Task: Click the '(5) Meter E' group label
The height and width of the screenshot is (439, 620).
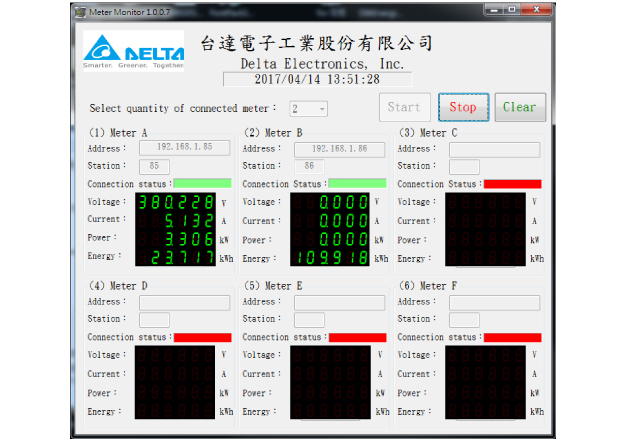Action: [273, 286]
